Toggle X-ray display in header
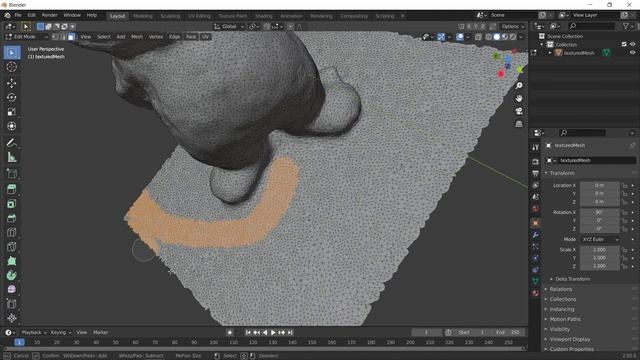 click(x=478, y=37)
